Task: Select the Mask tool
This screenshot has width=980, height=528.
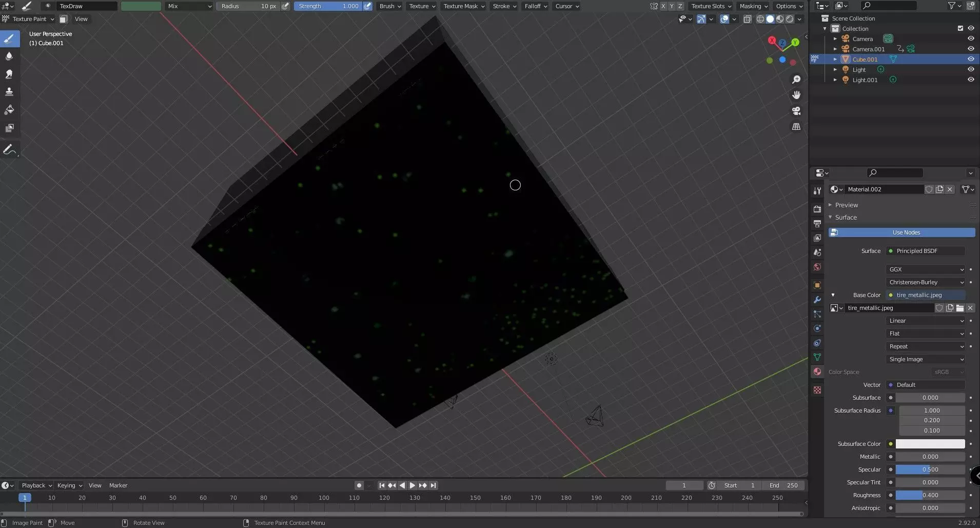Action: tap(9, 128)
